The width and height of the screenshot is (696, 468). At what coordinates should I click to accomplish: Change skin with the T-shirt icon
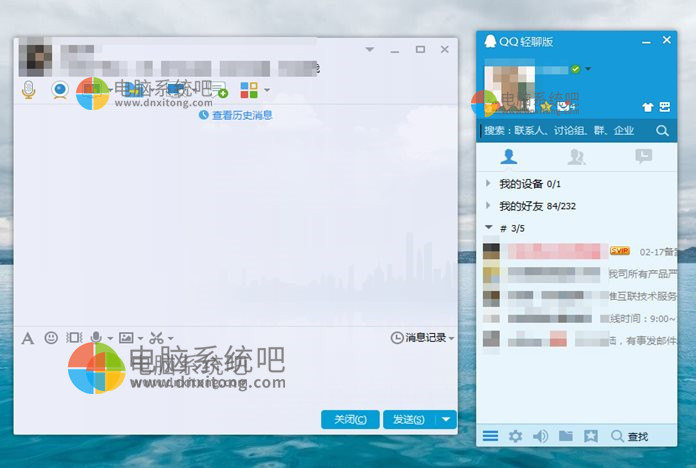click(x=648, y=107)
